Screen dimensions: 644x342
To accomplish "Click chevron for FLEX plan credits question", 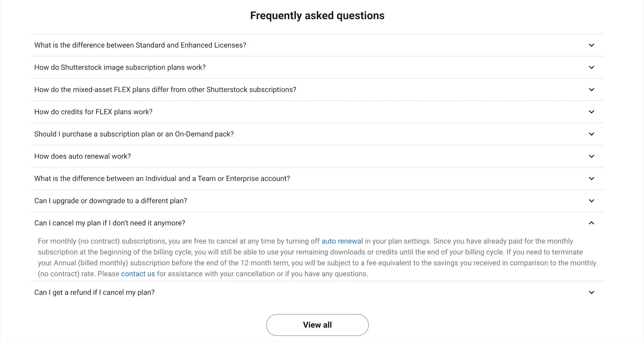I will click(591, 112).
